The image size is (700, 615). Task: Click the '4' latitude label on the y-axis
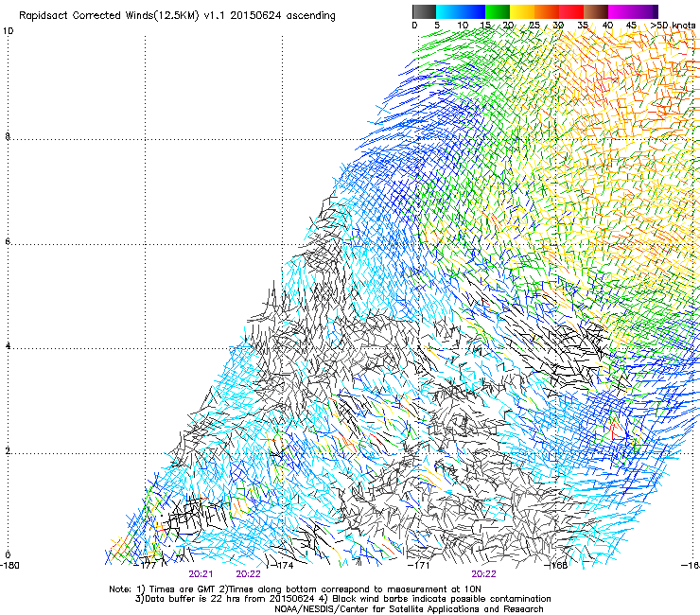(8, 346)
